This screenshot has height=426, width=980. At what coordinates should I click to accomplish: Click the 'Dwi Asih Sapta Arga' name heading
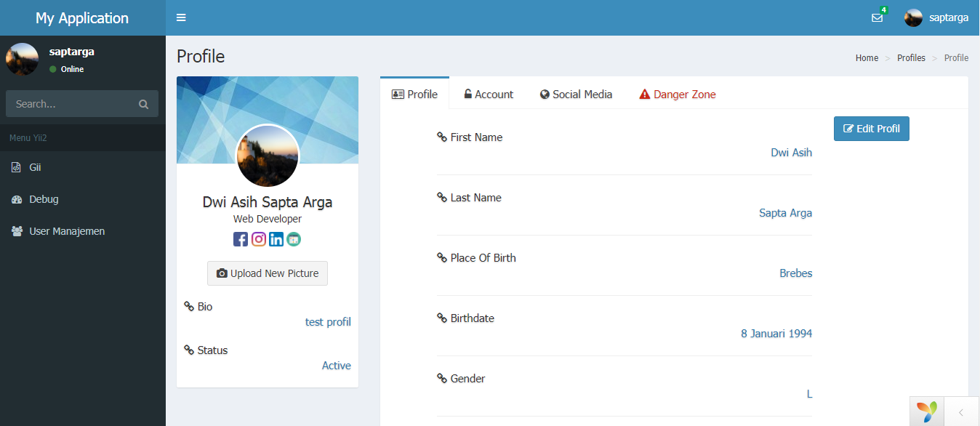pyautogui.click(x=268, y=202)
